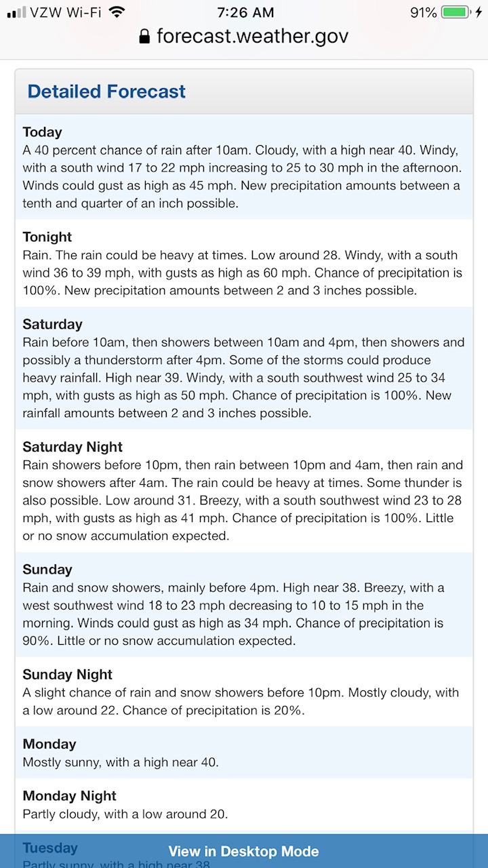Select the Sunday forecast heading
The width and height of the screenshot is (488, 868).
47,570
